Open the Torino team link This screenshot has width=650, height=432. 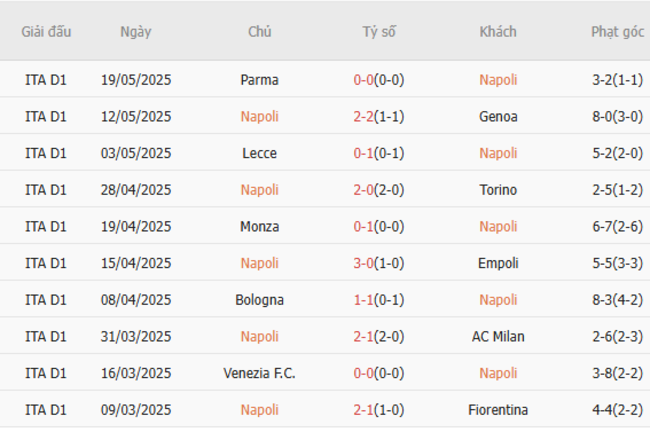tap(498, 190)
